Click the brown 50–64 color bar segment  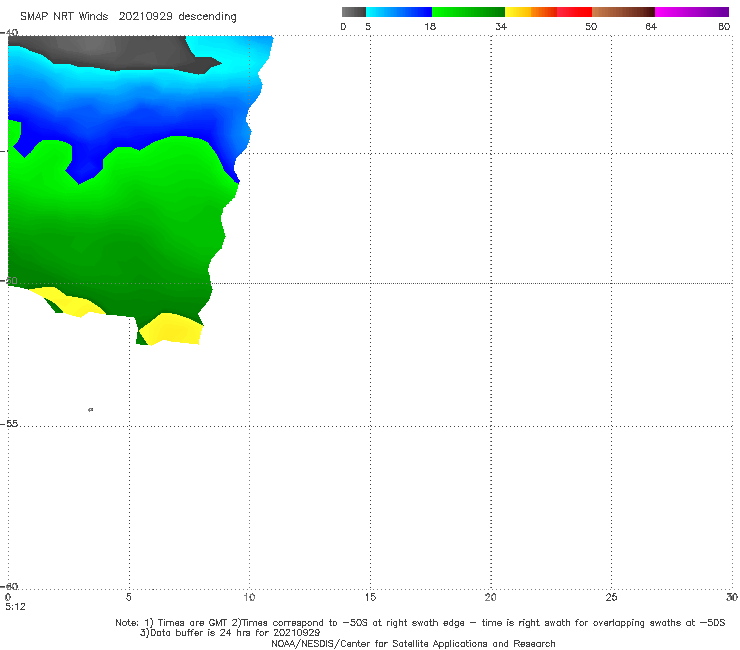(623, 12)
